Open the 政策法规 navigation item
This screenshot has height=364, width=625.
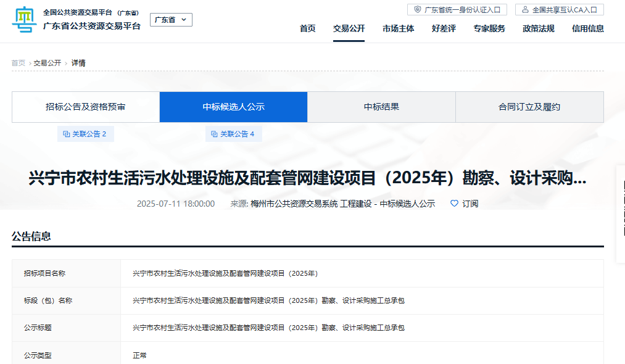point(539,29)
